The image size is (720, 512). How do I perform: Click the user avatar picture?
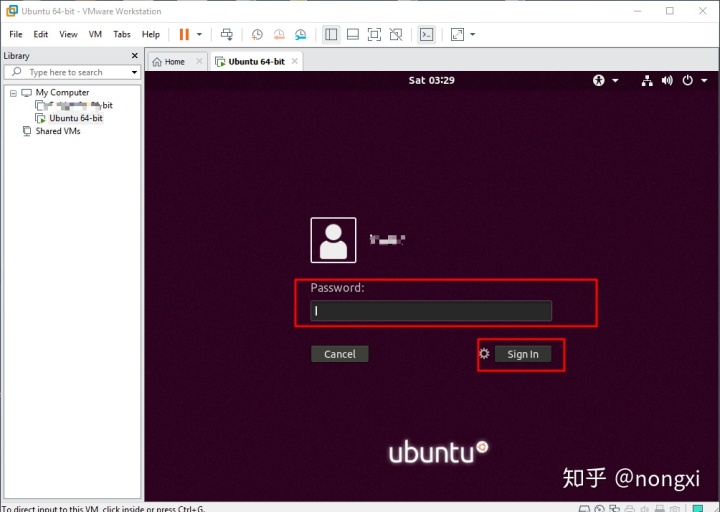click(x=333, y=240)
